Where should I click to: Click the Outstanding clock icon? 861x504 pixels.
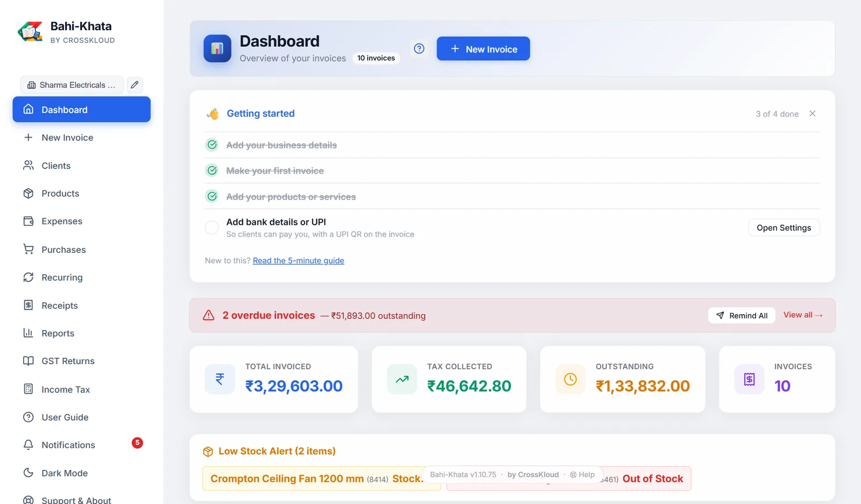coord(570,379)
